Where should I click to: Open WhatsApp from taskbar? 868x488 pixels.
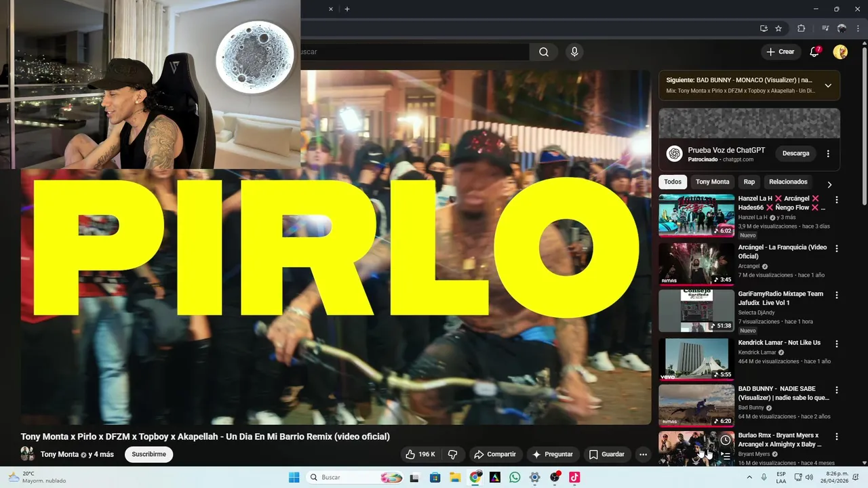tap(515, 477)
